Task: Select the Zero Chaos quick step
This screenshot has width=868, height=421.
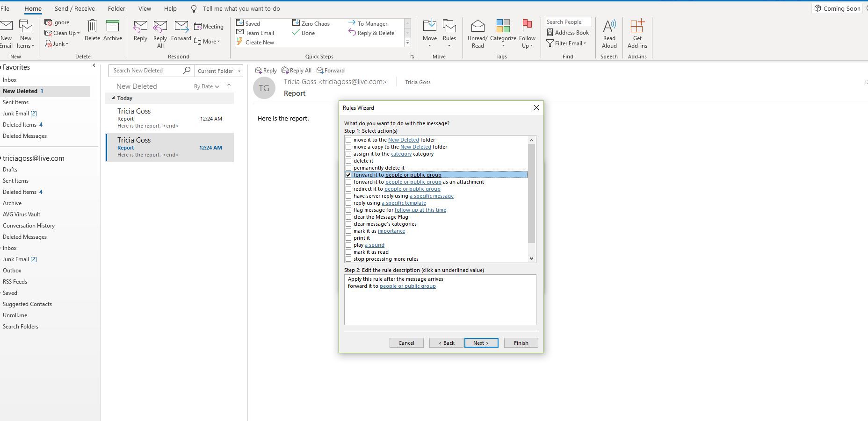Action: pyautogui.click(x=311, y=23)
